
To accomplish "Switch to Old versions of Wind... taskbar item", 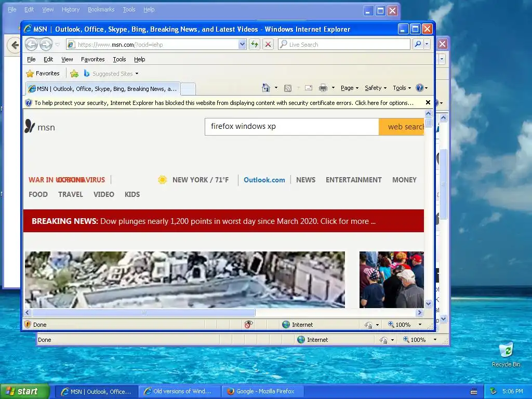I will click(x=179, y=391).
